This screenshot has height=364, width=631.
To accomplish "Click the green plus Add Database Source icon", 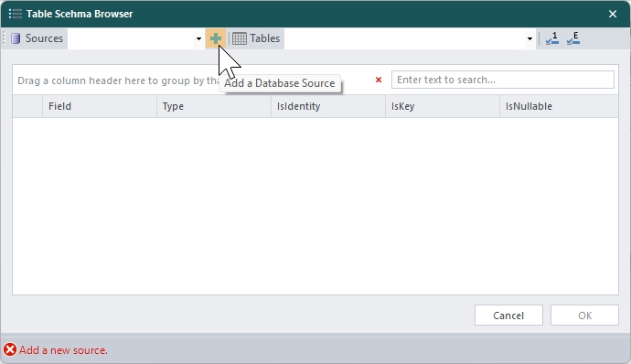I will pyautogui.click(x=216, y=38).
